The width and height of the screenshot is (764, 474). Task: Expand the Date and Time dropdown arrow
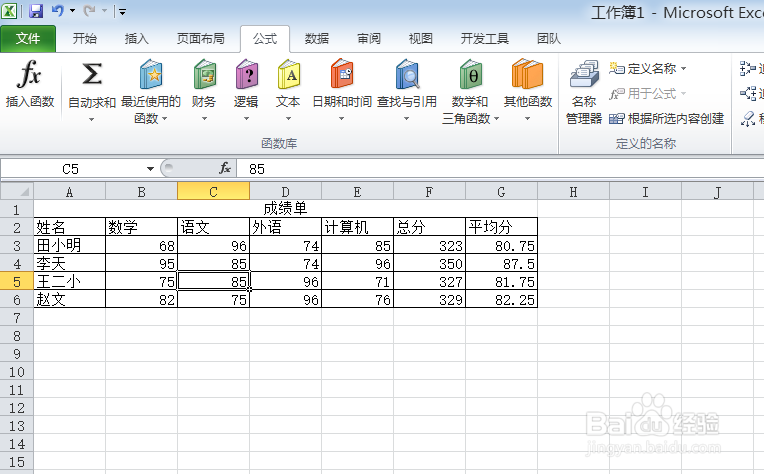click(342, 119)
